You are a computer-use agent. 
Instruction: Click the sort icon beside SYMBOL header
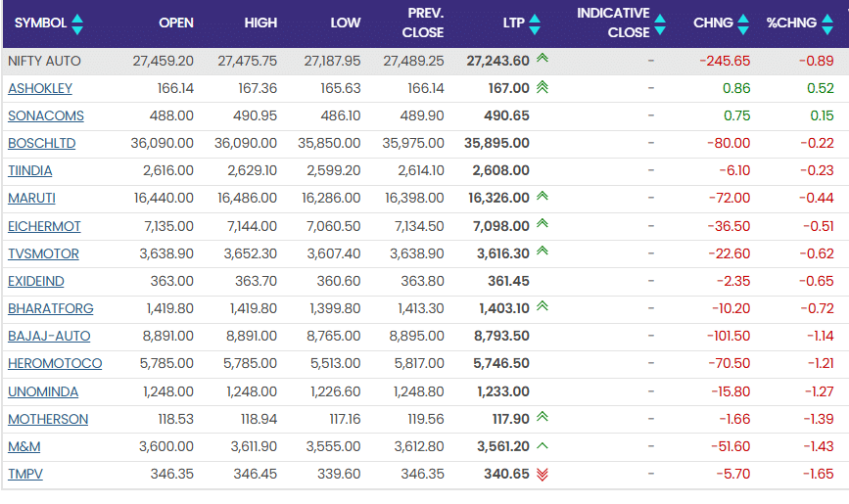point(77,23)
